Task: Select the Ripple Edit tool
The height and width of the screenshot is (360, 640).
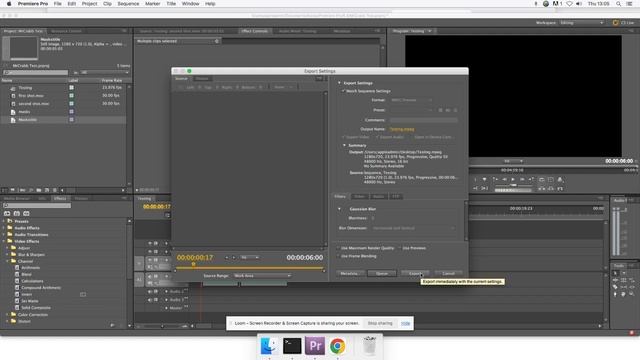Action: pos(616,280)
